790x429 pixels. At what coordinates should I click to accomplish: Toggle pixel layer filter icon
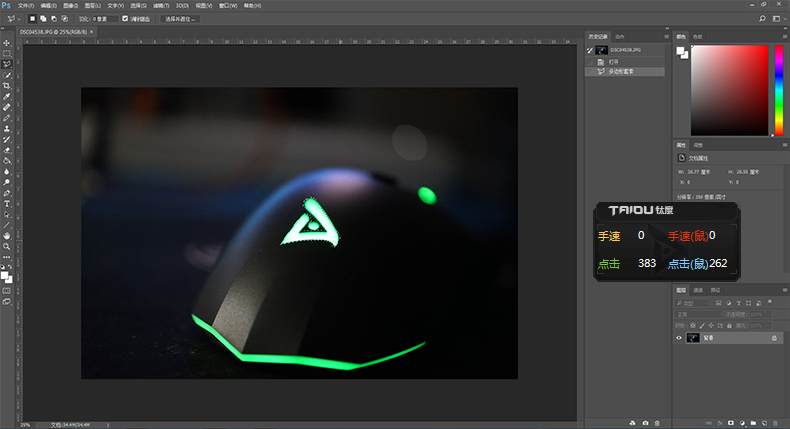pos(718,303)
